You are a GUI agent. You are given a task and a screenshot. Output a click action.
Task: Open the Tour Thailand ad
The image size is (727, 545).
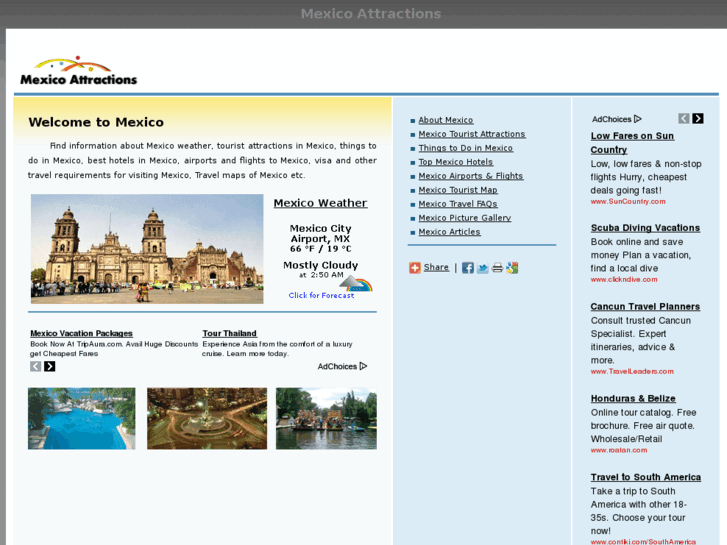point(229,333)
